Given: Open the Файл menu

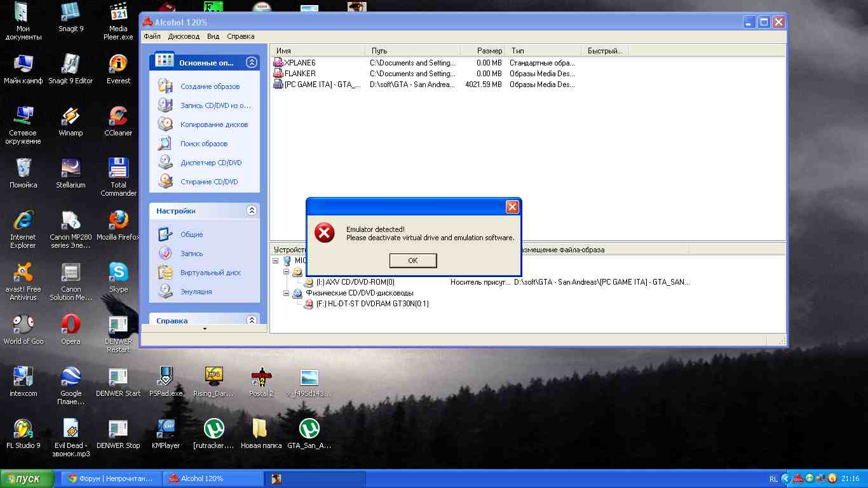Looking at the screenshot, I should coord(152,36).
